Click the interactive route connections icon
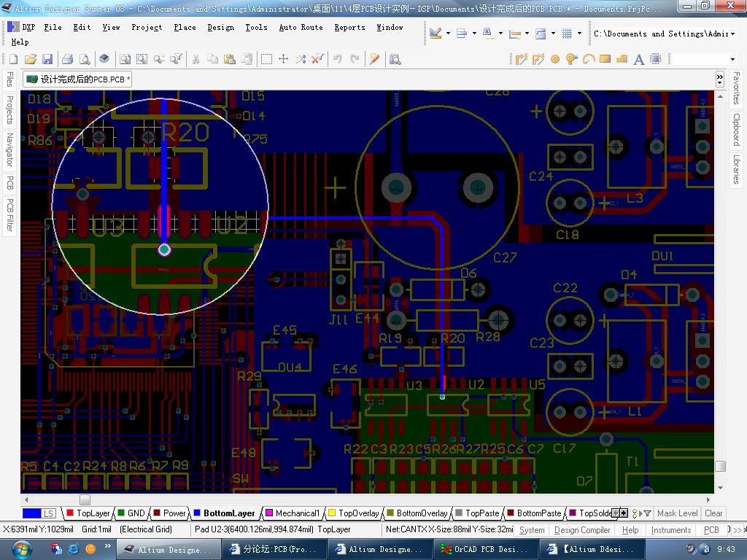This screenshot has height=560, width=747. coord(521,59)
